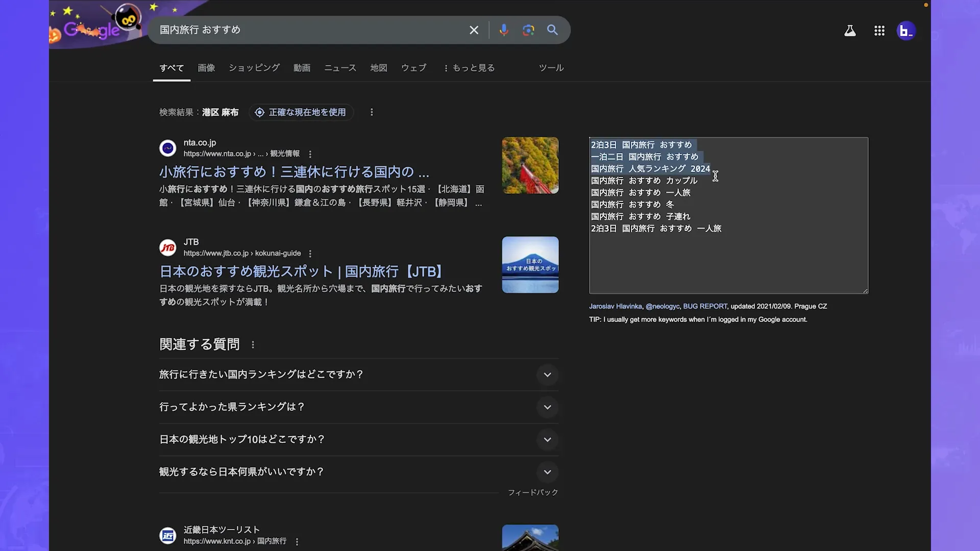Grab the keywords textarea resize handle
The width and height of the screenshot is (980, 551).
click(865, 291)
